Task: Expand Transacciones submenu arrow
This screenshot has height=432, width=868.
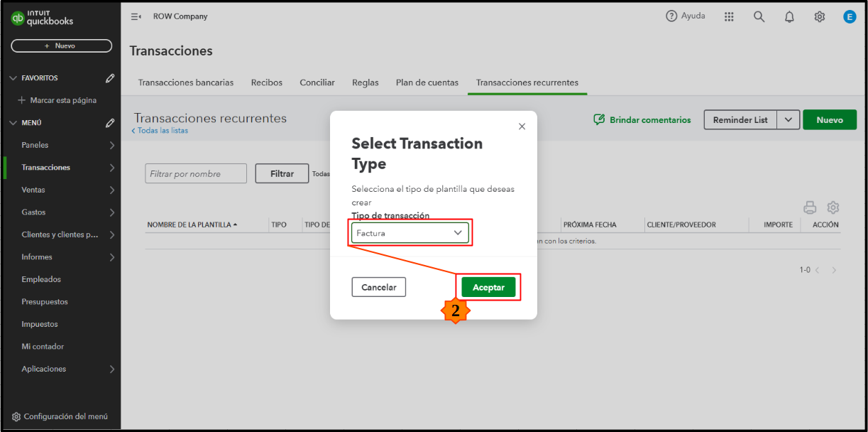Action: click(x=111, y=168)
